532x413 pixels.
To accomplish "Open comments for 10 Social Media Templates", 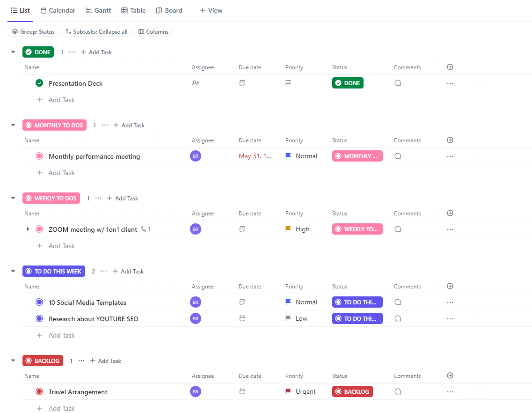I will [x=398, y=302].
